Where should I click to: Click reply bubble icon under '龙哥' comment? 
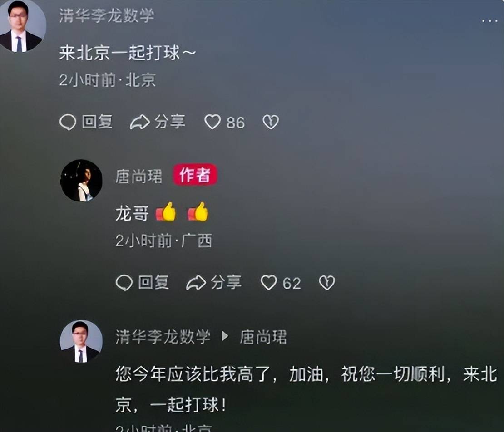tap(124, 283)
